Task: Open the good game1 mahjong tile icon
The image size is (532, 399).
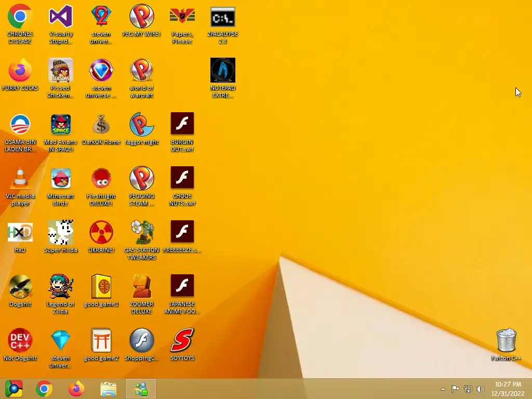Action: coord(101,286)
